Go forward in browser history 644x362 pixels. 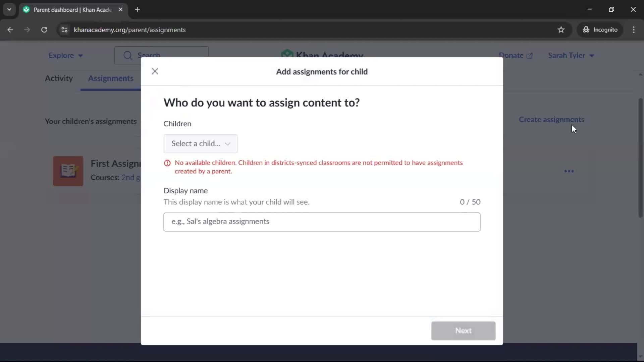(x=27, y=29)
